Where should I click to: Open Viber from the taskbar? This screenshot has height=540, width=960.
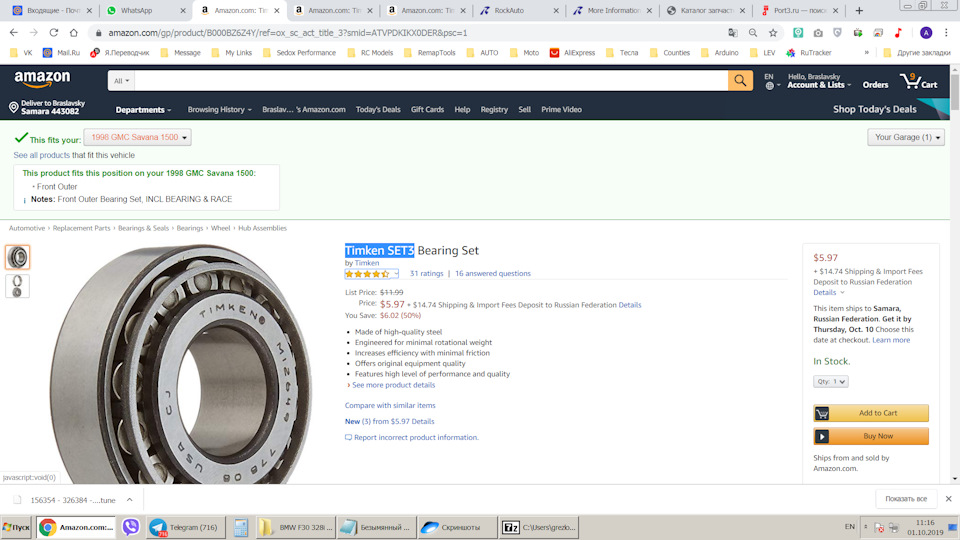click(130, 527)
